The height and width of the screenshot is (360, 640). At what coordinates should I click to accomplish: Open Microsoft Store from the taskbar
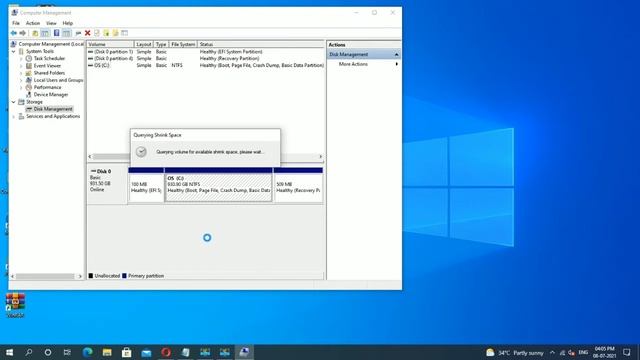[127, 352]
